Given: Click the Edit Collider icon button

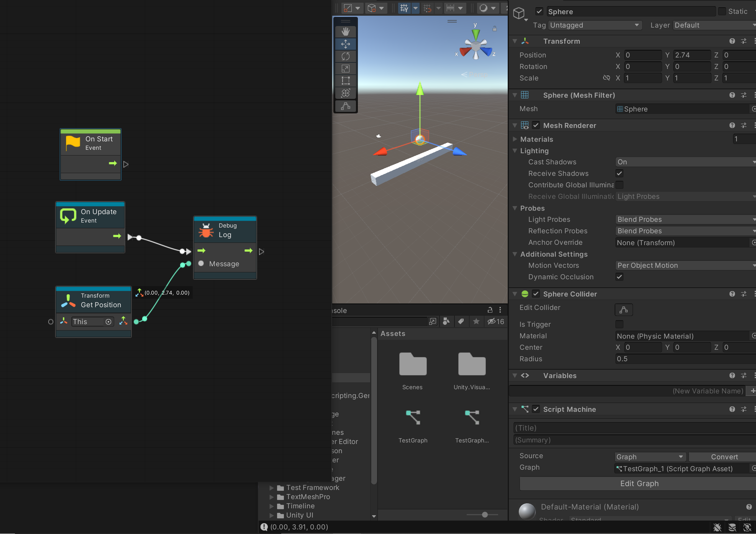Looking at the screenshot, I should pyautogui.click(x=623, y=310).
